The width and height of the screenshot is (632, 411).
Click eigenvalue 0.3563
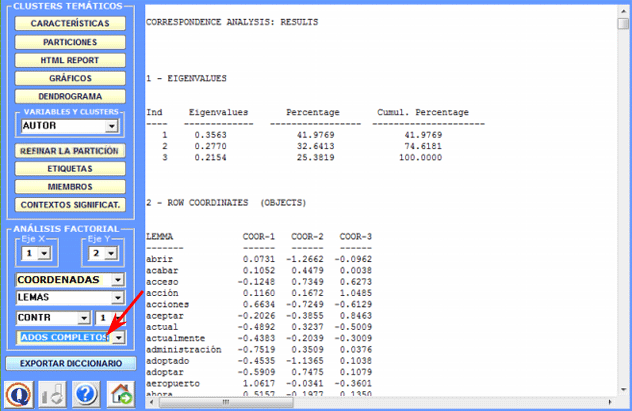click(x=210, y=135)
